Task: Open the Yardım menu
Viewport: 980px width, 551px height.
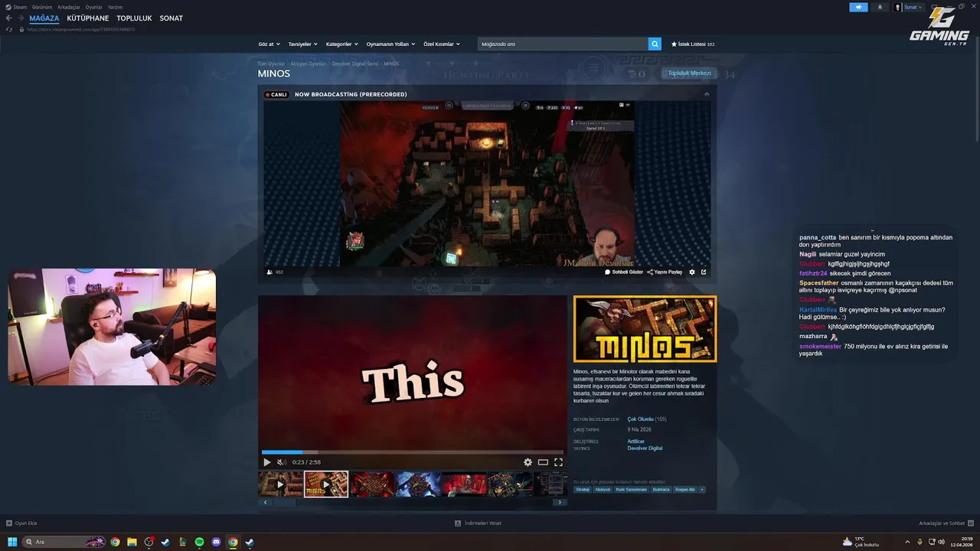Action: [x=115, y=7]
